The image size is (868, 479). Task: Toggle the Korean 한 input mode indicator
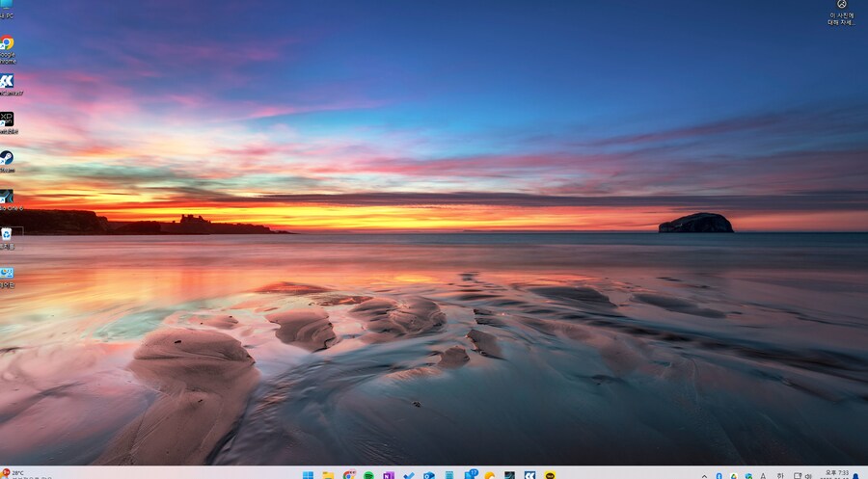[x=780, y=476]
